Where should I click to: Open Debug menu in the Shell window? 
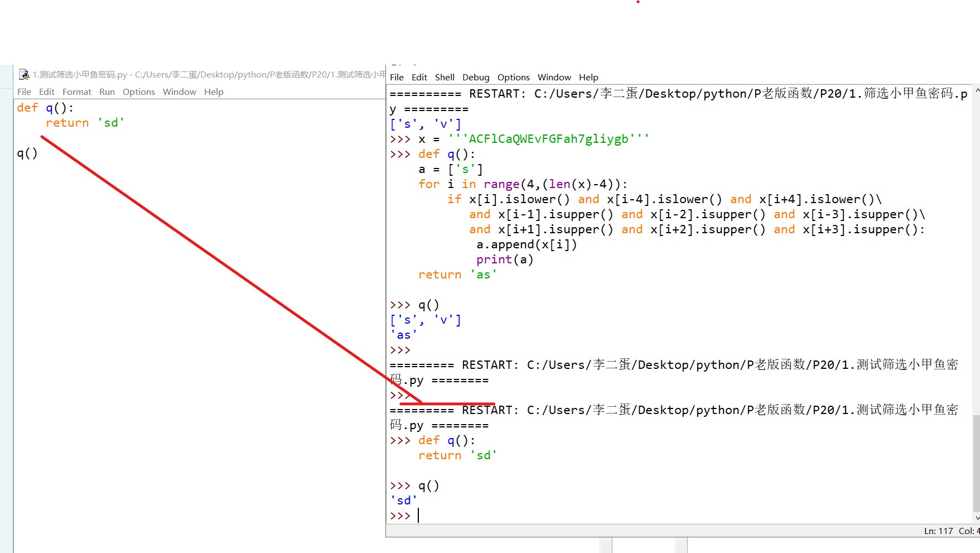pyautogui.click(x=476, y=77)
